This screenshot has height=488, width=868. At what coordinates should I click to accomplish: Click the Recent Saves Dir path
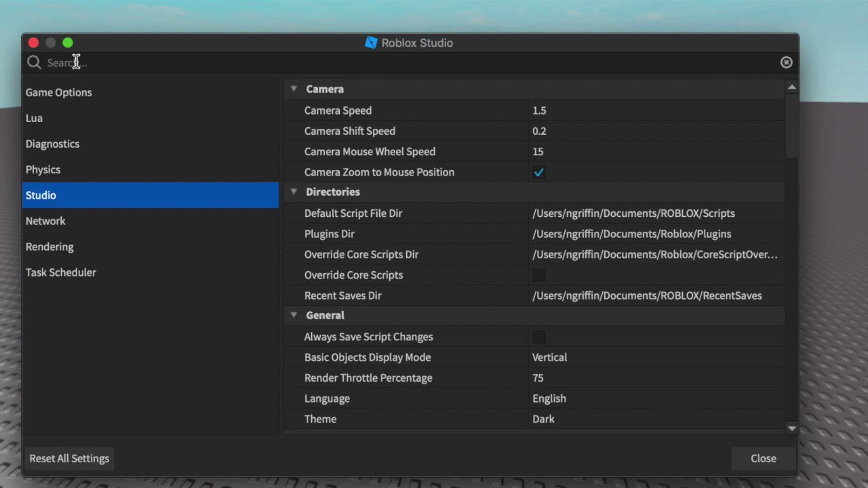[x=647, y=296]
